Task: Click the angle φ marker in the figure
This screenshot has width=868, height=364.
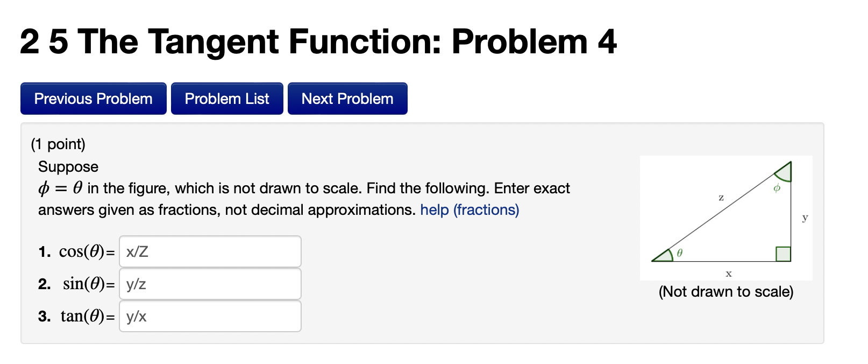Action: click(x=776, y=188)
